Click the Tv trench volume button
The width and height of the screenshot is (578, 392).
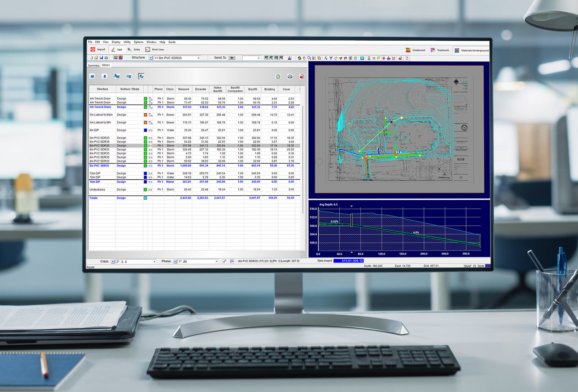pyautogui.click(x=141, y=76)
